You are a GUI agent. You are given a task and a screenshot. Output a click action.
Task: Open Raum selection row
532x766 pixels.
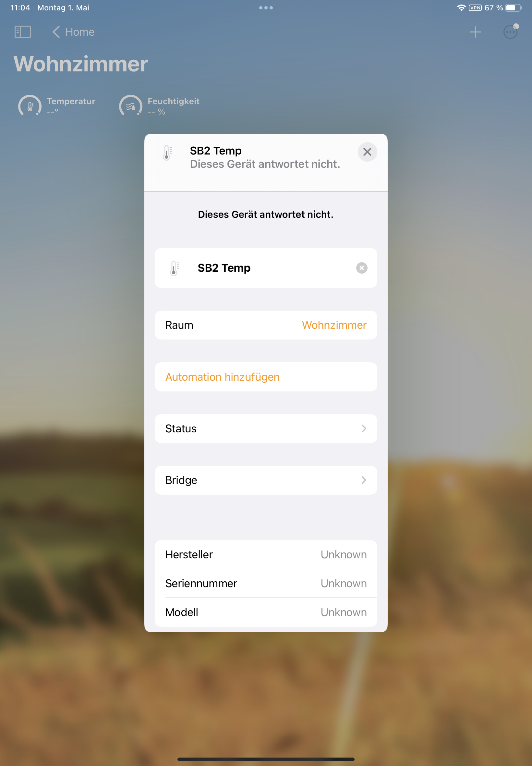pyautogui.click(x=266, y=325)
